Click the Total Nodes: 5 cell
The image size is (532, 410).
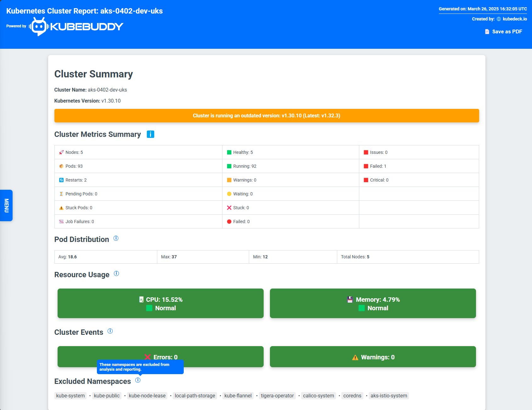point(408,257)
